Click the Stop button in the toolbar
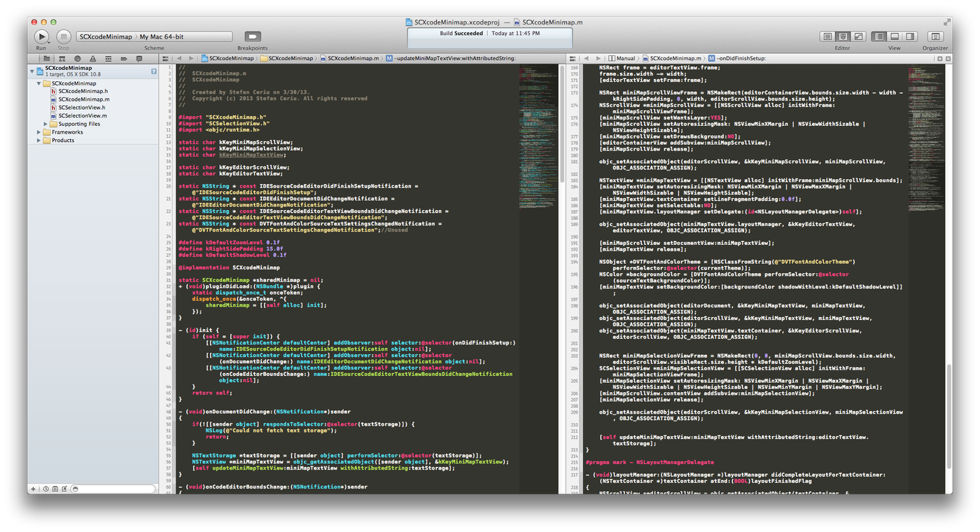 coord(64,36)
